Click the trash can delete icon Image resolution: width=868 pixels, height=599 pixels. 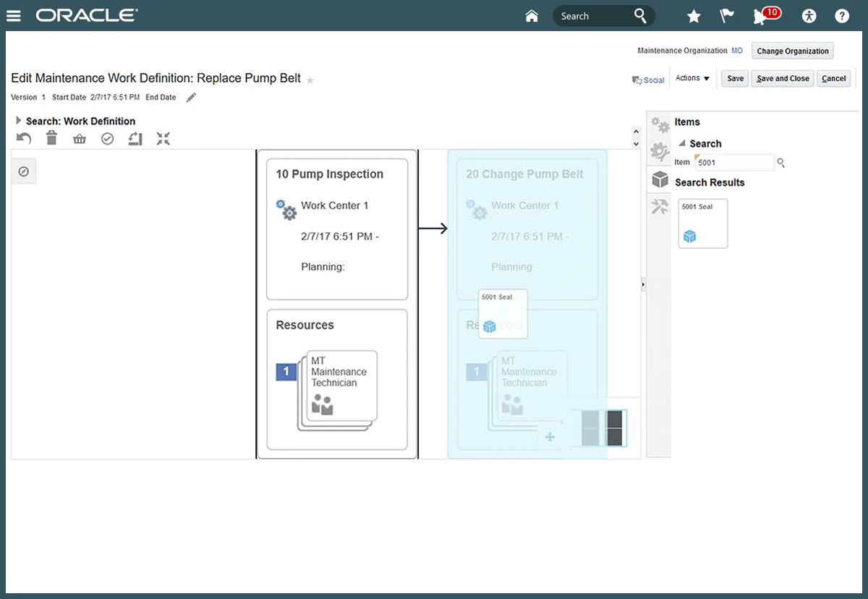click(51, 138)
